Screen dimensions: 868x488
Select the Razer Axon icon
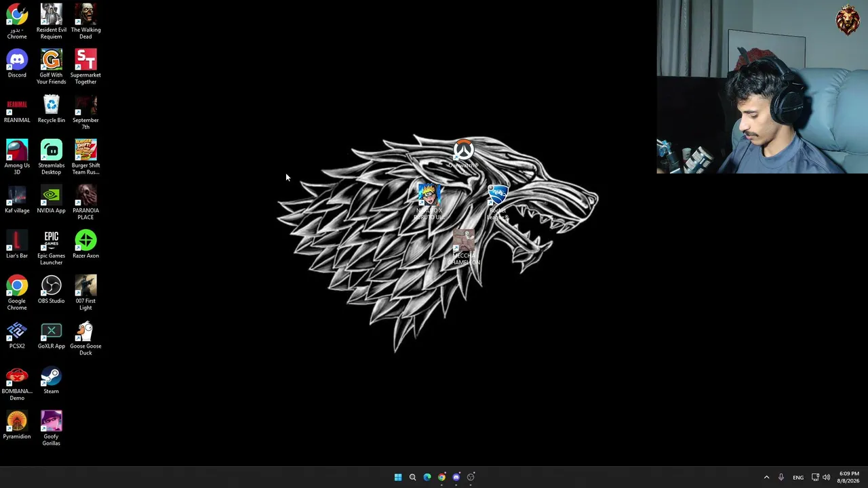85,245
